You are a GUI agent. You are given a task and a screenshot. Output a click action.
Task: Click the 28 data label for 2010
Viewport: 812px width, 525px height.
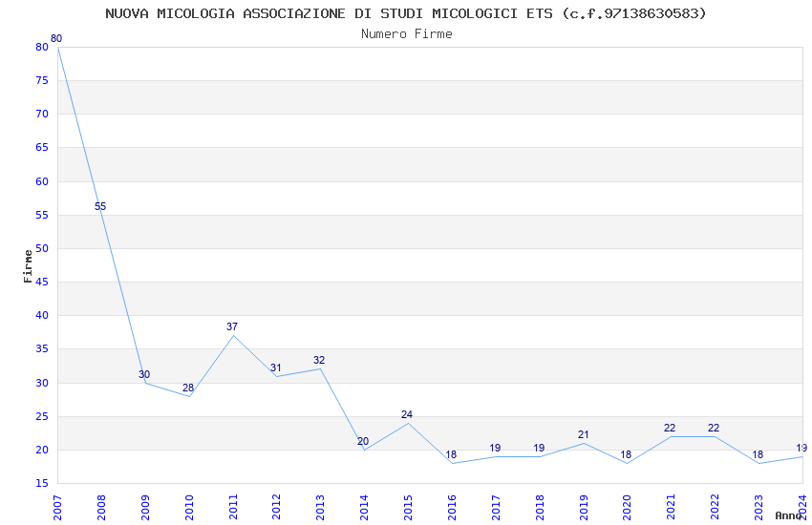click(x=188, y=388)
